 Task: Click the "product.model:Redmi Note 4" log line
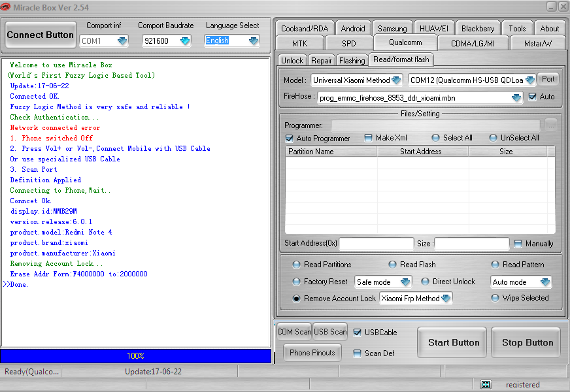point(61,232)
